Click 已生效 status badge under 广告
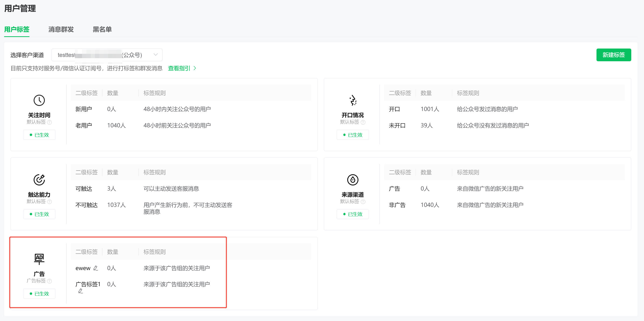The image size is (644, 321). (x=39, y=293)
